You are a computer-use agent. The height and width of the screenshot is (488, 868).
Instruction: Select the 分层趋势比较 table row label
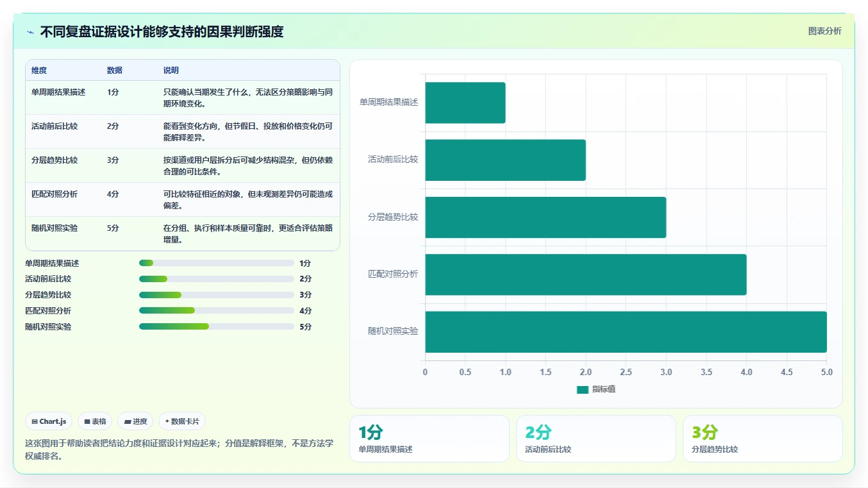tap(54, 160)
